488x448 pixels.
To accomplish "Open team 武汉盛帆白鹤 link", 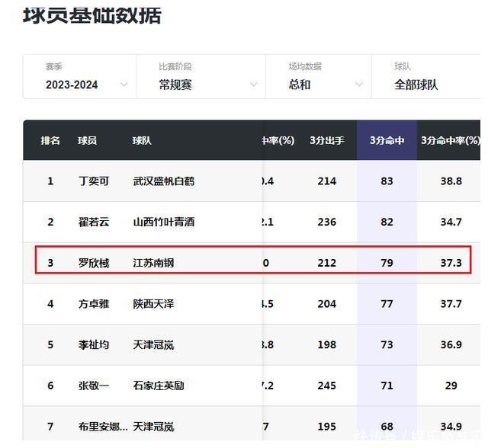I will 163,181.
